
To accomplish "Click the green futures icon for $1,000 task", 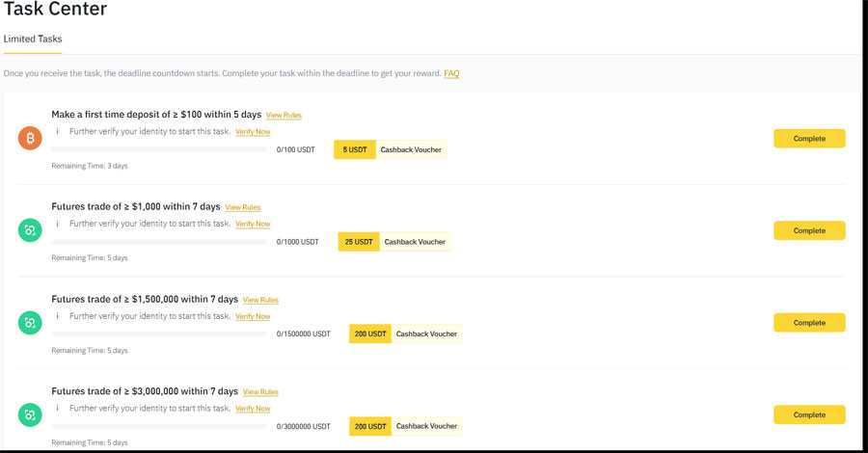I will click(30, 230).
